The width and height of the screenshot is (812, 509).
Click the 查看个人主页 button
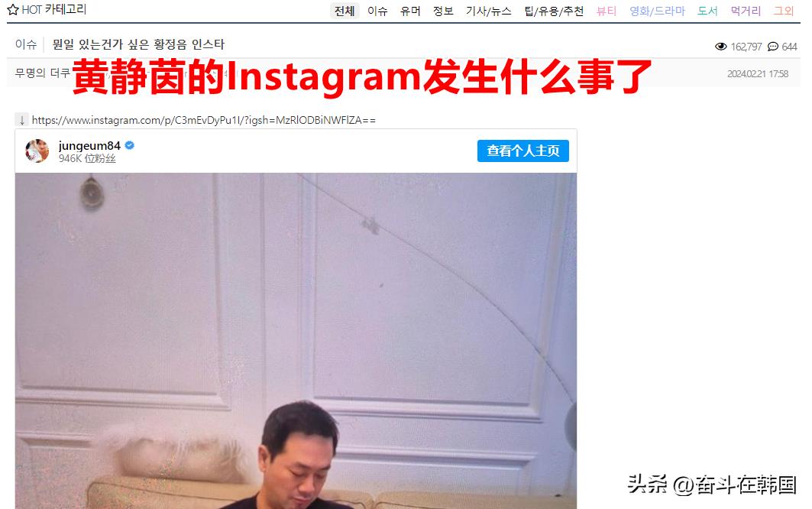point(523,151)
